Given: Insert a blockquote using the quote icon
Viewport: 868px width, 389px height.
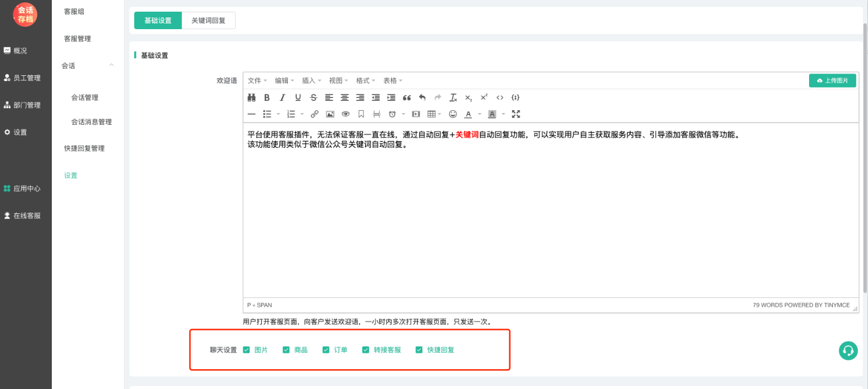Looking at the screenshot, I should tap(407, 97).
